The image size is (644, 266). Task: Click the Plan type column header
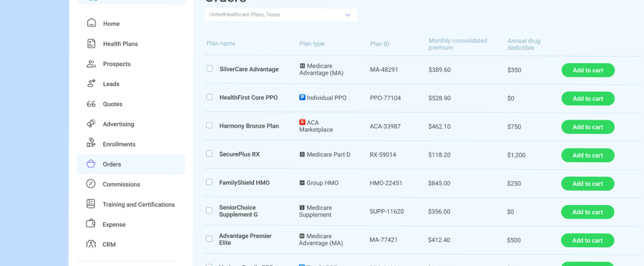(312, 44)
